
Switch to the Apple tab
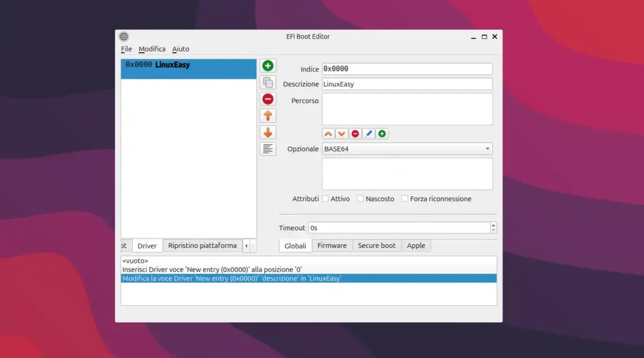point(416,245)
